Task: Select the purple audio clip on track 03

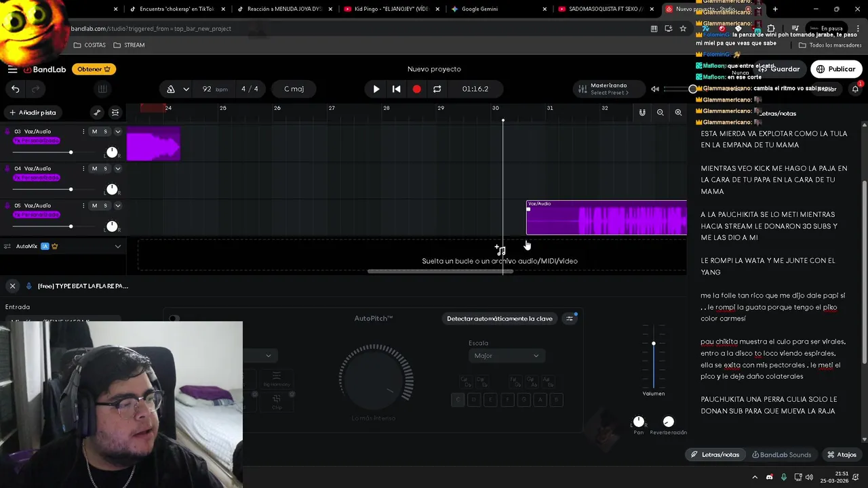Action: 153,144
